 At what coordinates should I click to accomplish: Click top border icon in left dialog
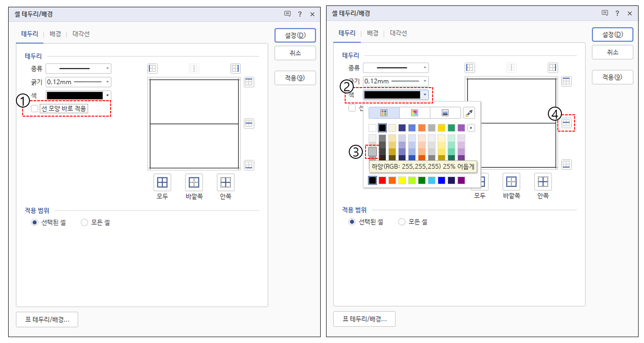249,82
